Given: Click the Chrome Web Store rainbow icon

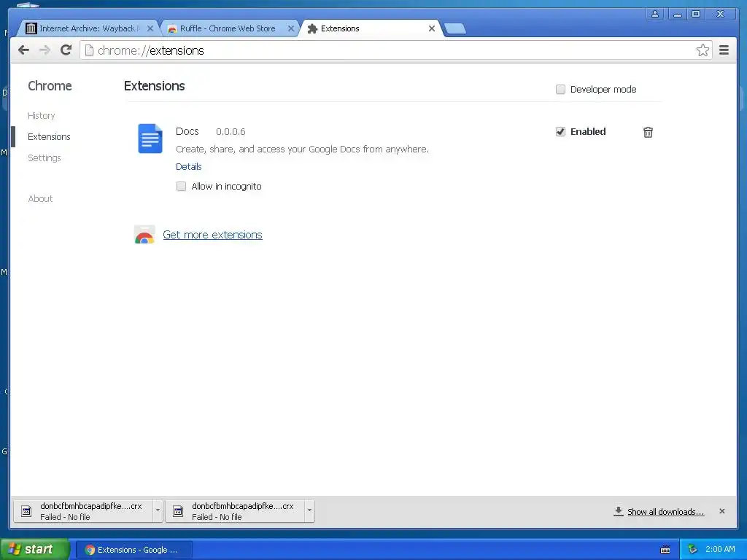Looking at the screenshot, I should tap(144, 235).
